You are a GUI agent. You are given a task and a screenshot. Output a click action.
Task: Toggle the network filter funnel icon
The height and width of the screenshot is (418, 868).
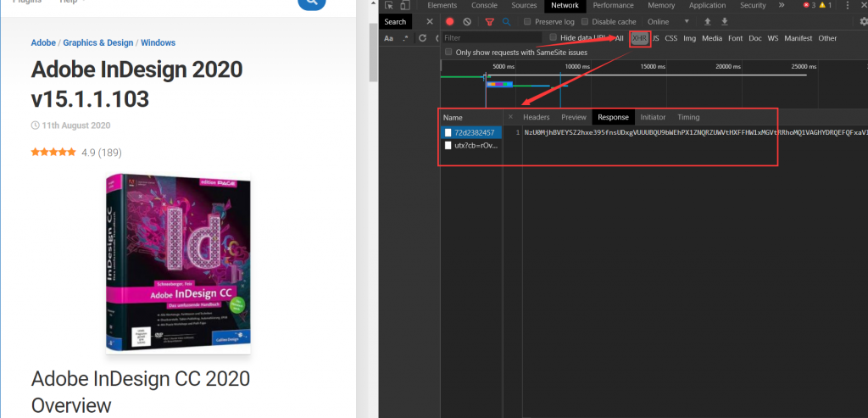489,21
